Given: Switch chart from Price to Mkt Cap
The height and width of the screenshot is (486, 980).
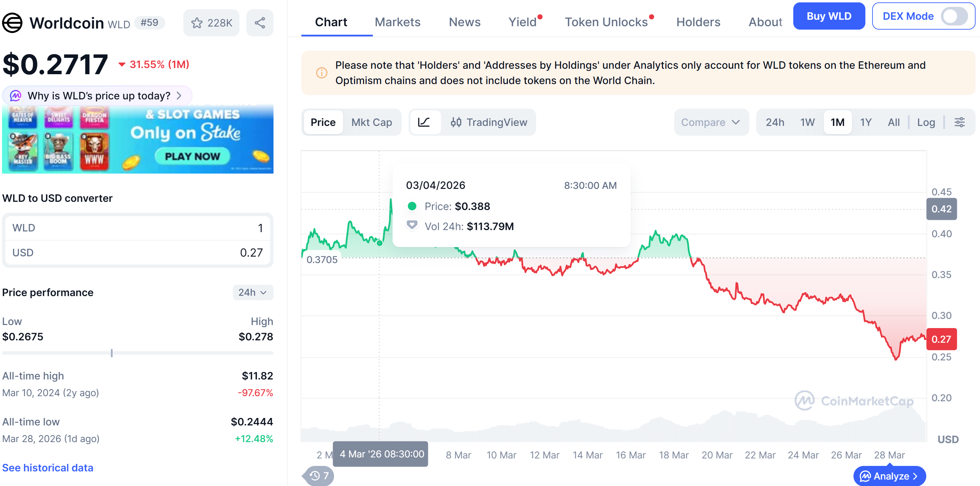Looking at the screenshot, I should (x=372, y=122).
